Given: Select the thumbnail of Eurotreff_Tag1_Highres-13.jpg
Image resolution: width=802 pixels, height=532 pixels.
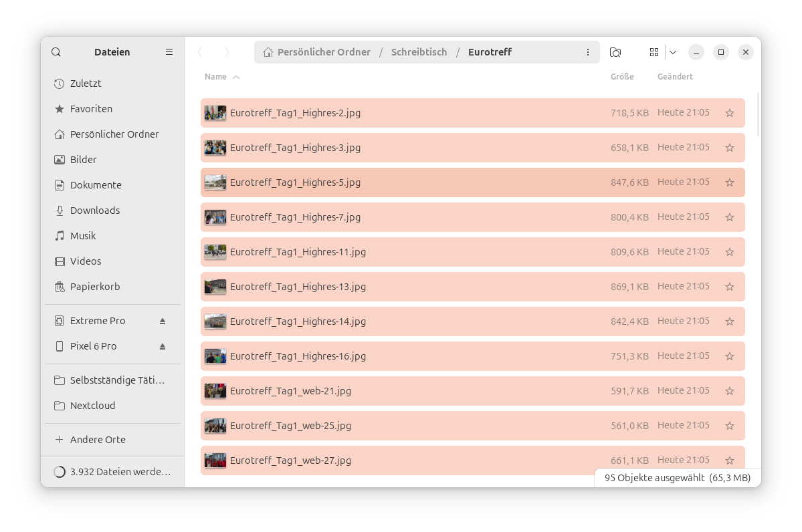Looking at the screenshot, I should click(215, 287).
